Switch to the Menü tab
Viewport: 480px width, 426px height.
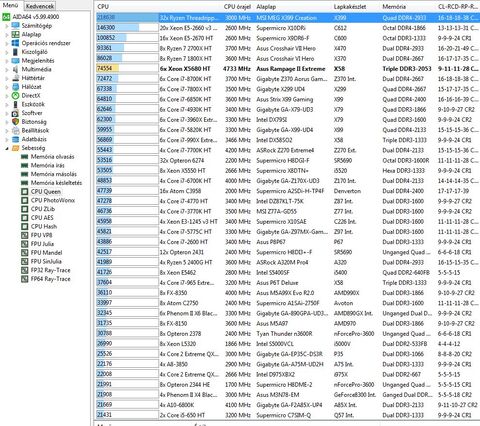(10, 5)
